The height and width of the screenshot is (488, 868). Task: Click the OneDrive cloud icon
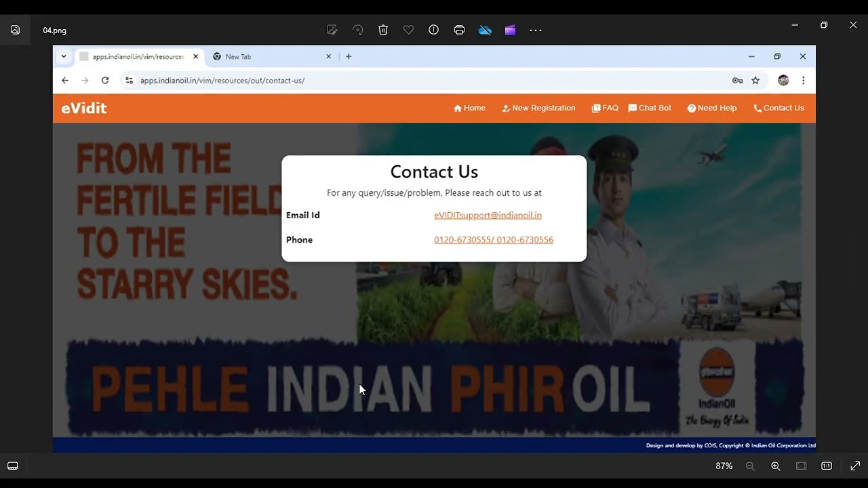[x=485, y=30]
